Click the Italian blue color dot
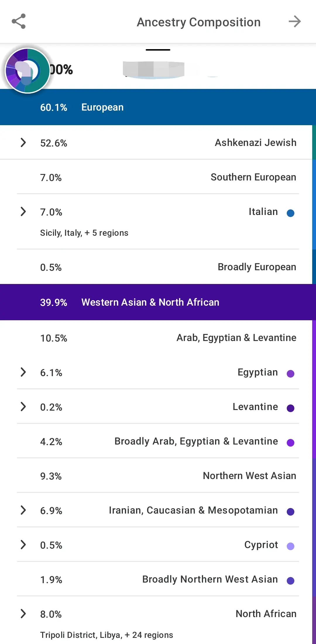The image size is (316, 644). [291, 213]
